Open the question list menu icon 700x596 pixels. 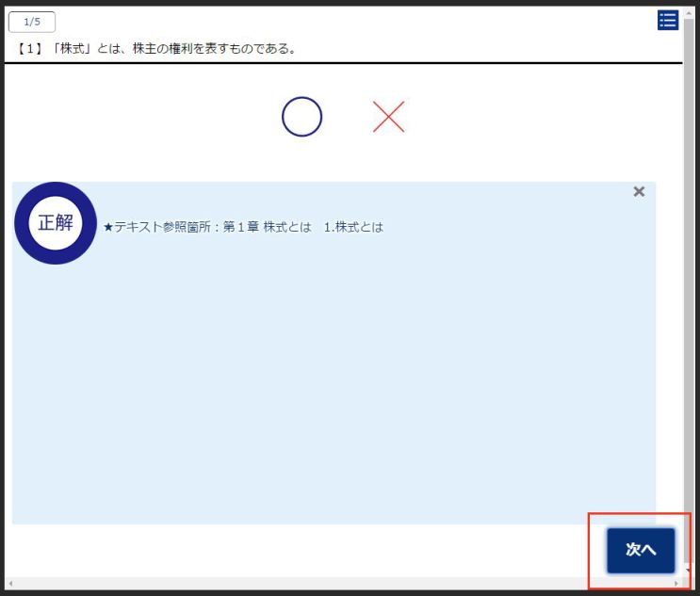point(668,21)
